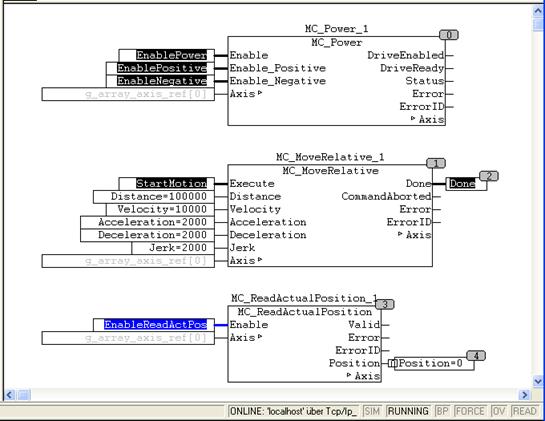
Task: Click the Position output pin label
Action: [355, 363]
